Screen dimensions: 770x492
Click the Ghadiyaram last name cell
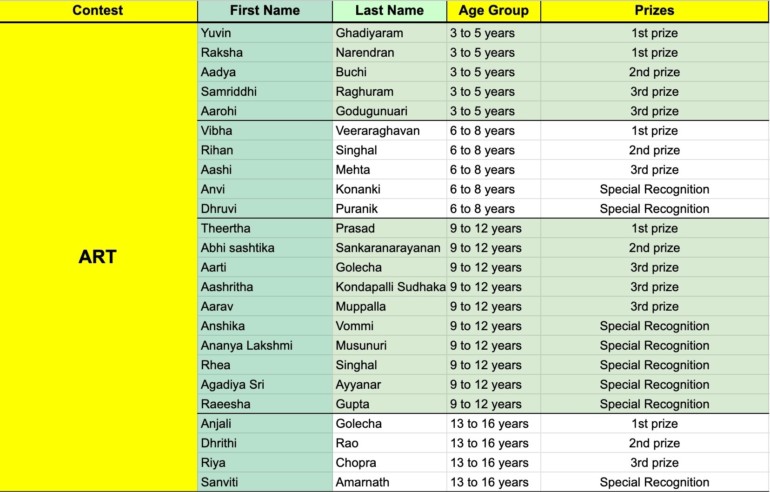[390, 33]
